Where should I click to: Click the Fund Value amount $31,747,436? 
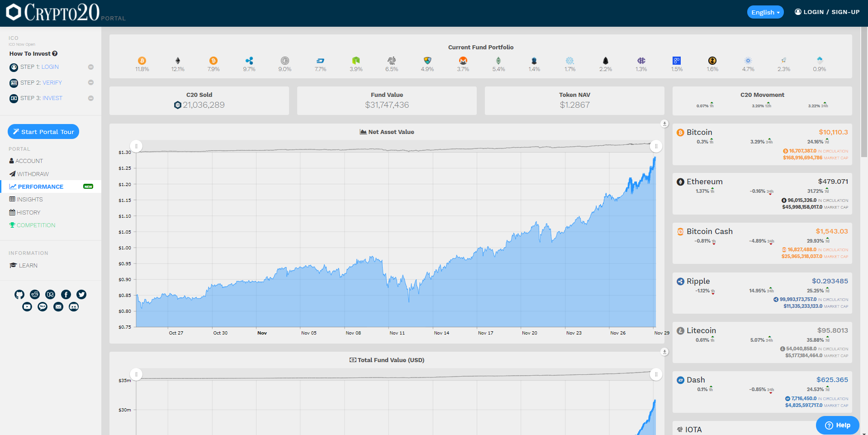[387, 105]
